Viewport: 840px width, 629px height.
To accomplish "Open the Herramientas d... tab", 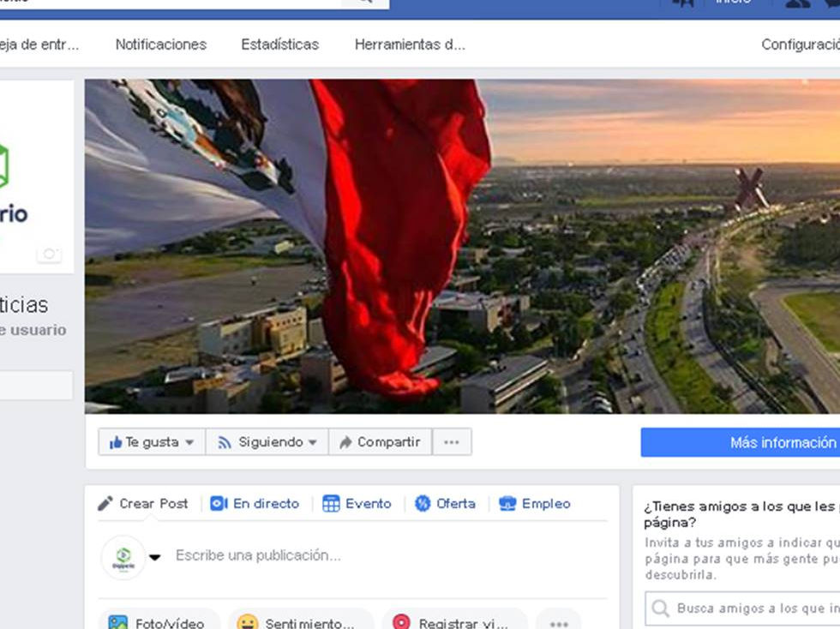I will pyautogui.click(x=410, y=45).
